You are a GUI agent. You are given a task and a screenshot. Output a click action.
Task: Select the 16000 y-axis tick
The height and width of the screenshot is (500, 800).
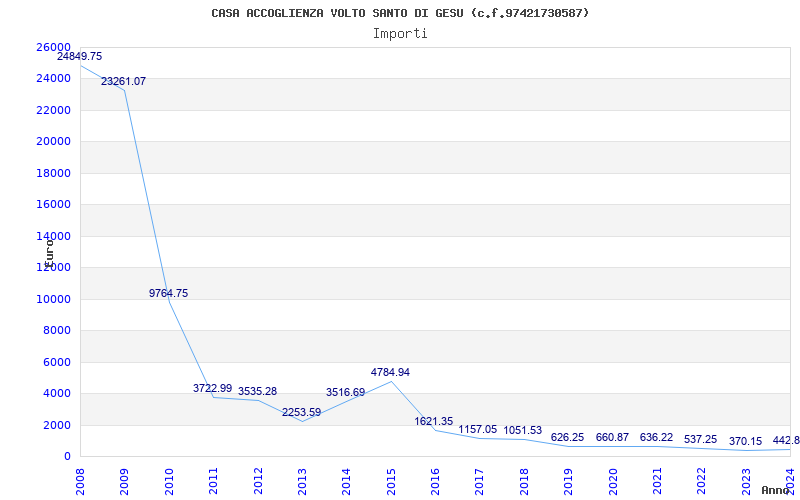coord(53,205)
